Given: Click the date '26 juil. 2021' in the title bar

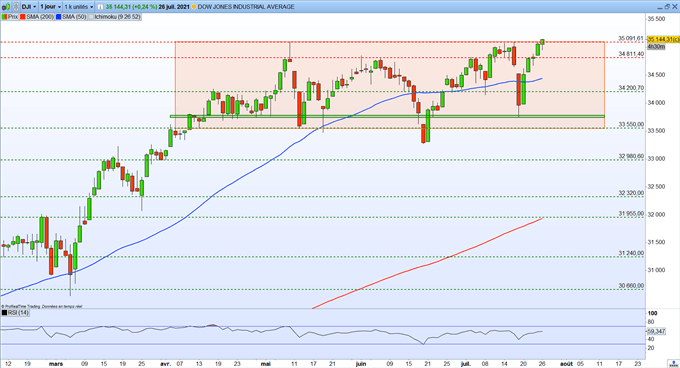Looking at the screenshot, I should (x=173, y=7).
